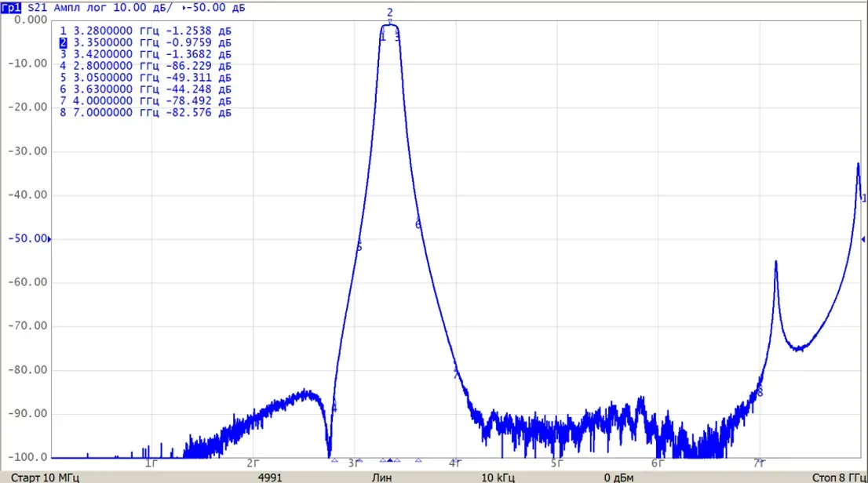Click the 2Г frequency axis label
This screenshot has width=868, height=483.
click(x=253, y=463)
